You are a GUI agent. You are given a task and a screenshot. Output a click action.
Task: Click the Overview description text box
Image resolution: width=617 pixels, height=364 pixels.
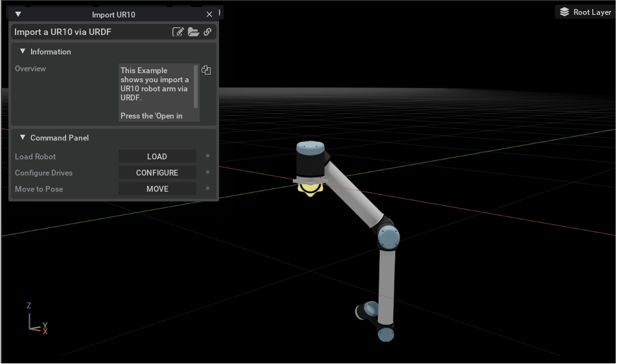[x=157, y=93]
